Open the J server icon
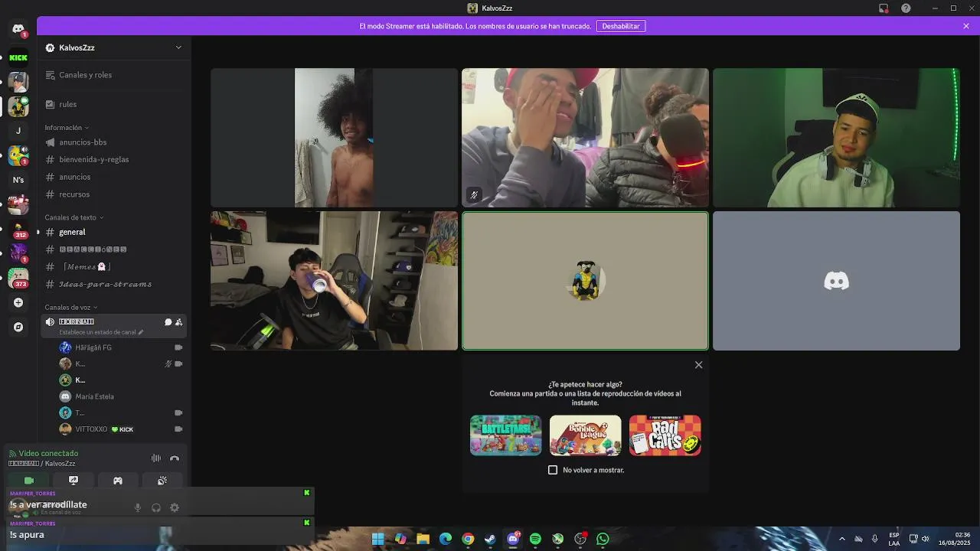This screenshot has width=980, height=551. (x=18, y=131)
